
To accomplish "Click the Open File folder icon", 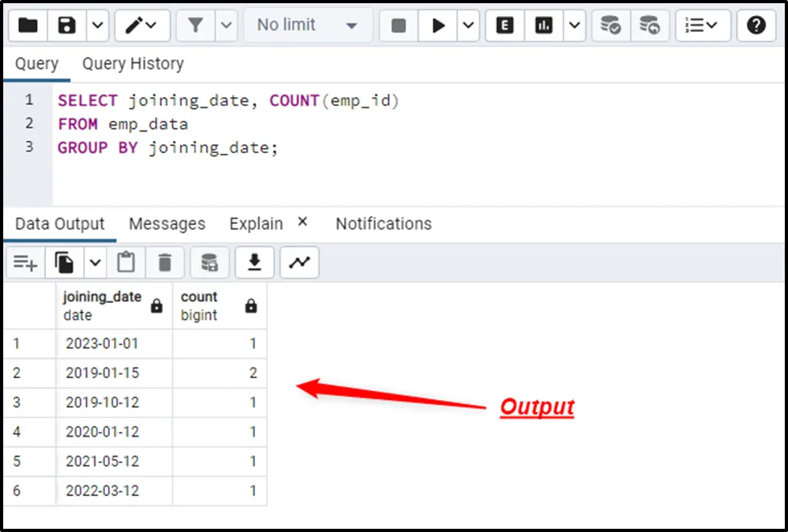I will click(28, 26).
